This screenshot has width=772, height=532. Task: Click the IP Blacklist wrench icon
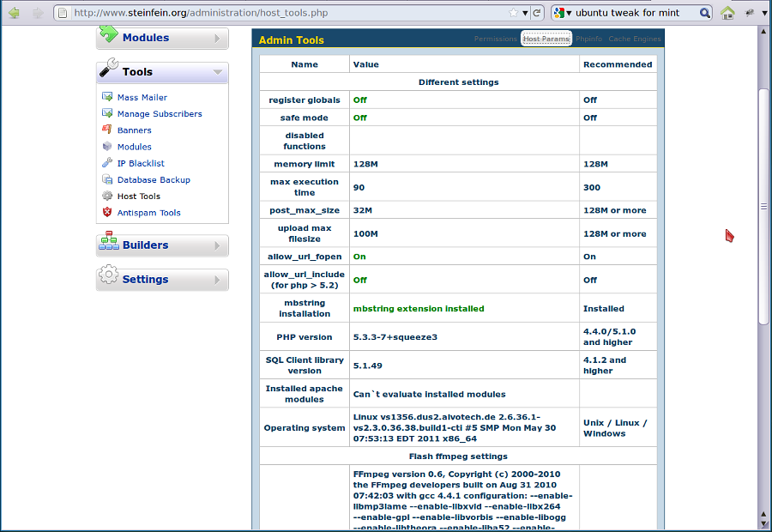(x=107, y=163)
